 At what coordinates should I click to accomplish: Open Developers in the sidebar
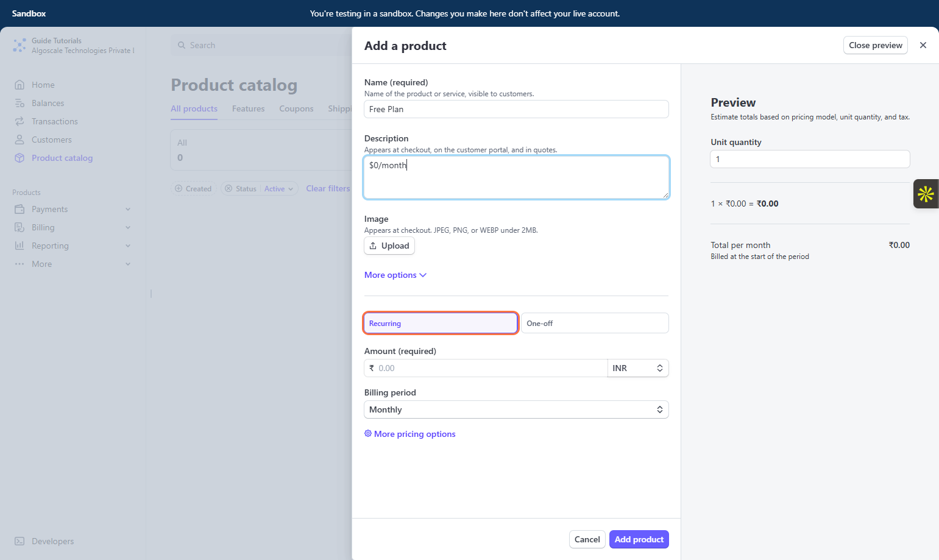(x=52, y=541)
